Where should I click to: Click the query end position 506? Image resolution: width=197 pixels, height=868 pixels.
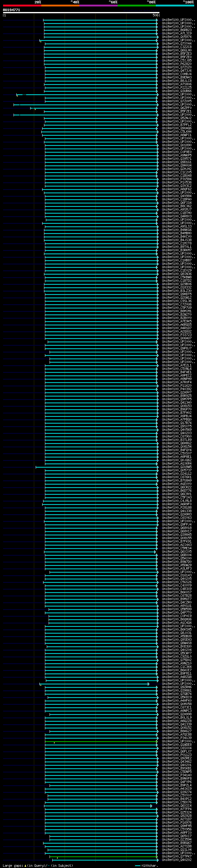[x=155, y=15]
